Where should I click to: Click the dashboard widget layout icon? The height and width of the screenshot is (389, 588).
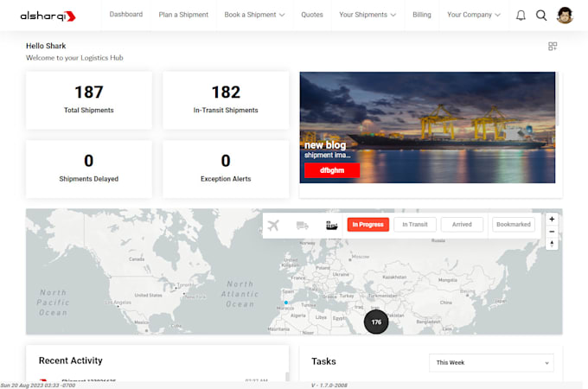tap(553, 46)
